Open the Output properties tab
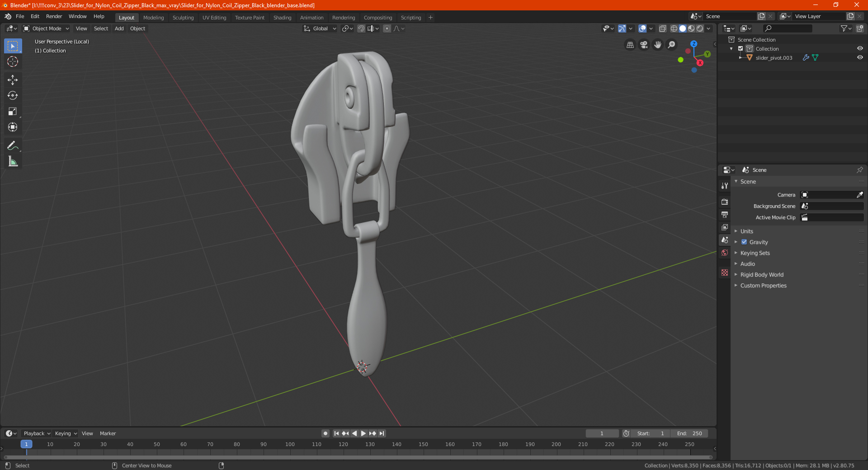 tap(725, 214)
